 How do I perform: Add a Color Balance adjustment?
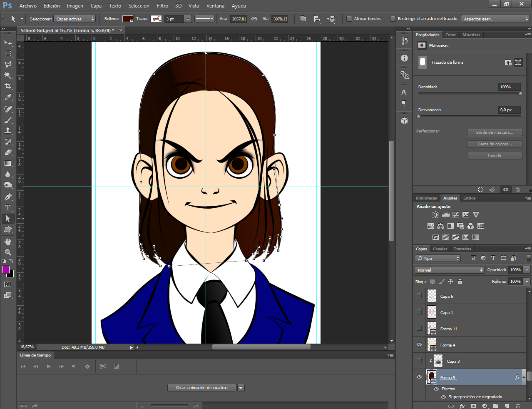click(440, 226)
